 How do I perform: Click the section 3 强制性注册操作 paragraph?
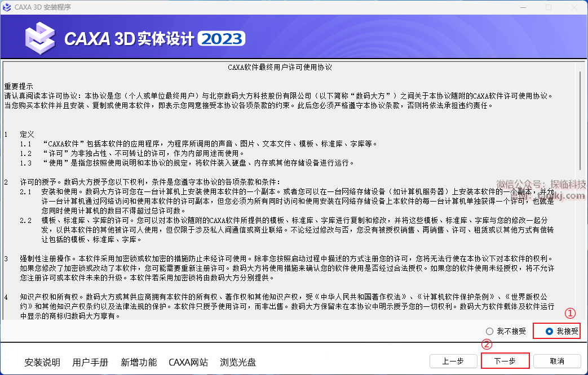click(280, 268)
